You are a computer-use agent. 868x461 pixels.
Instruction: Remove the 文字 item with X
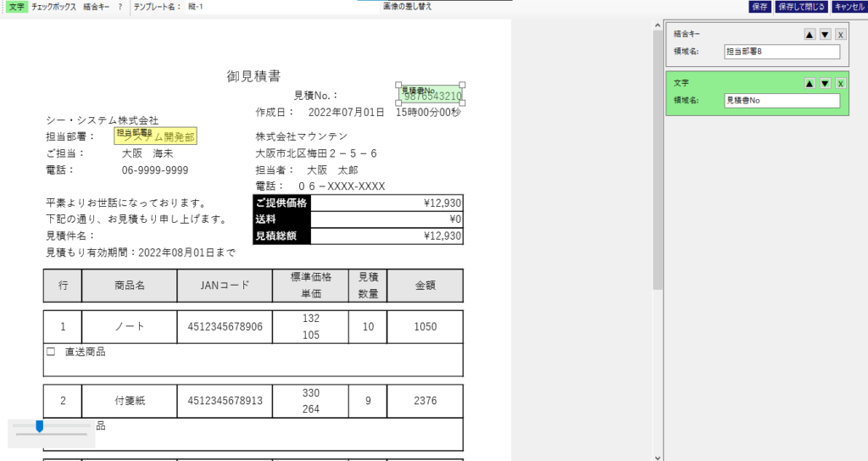[839, 83]
